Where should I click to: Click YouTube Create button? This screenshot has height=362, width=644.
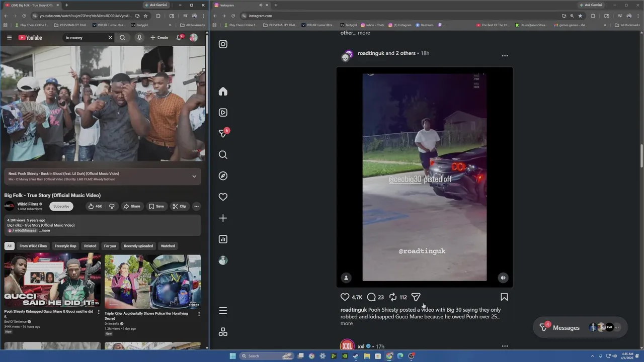click(x=159, y=38)
